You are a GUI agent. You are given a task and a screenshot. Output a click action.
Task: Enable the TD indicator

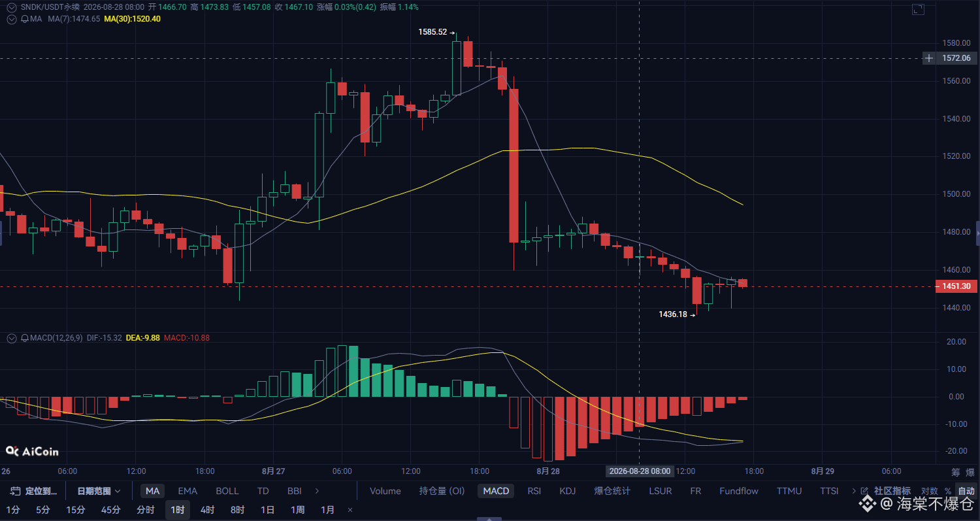tap(263, 491)
